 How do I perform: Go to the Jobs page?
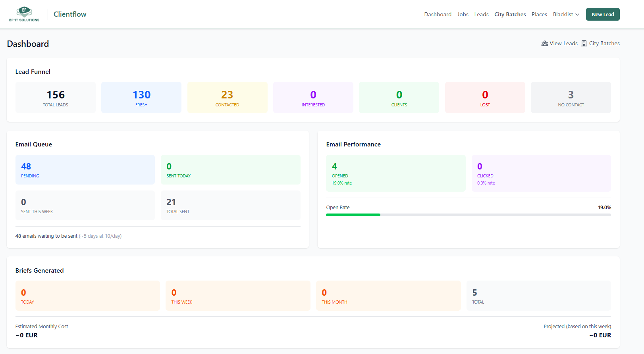pyautogui.click(x=463, y=15)
